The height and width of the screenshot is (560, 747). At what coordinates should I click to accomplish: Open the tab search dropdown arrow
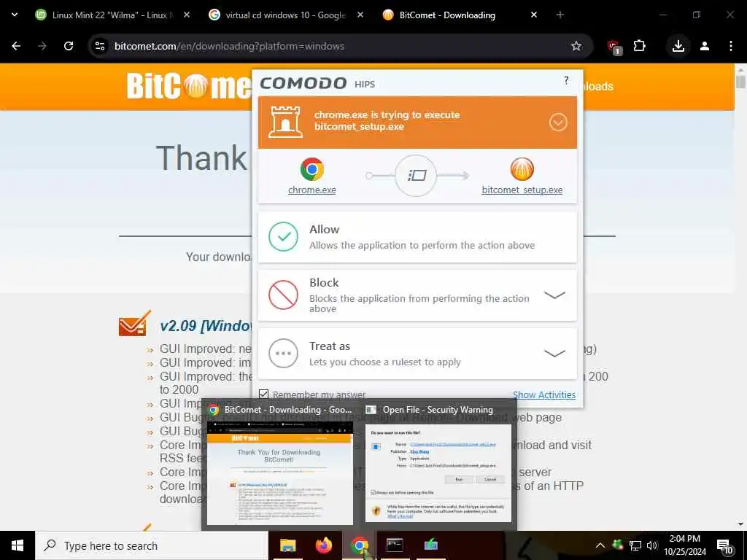point(15,15)
